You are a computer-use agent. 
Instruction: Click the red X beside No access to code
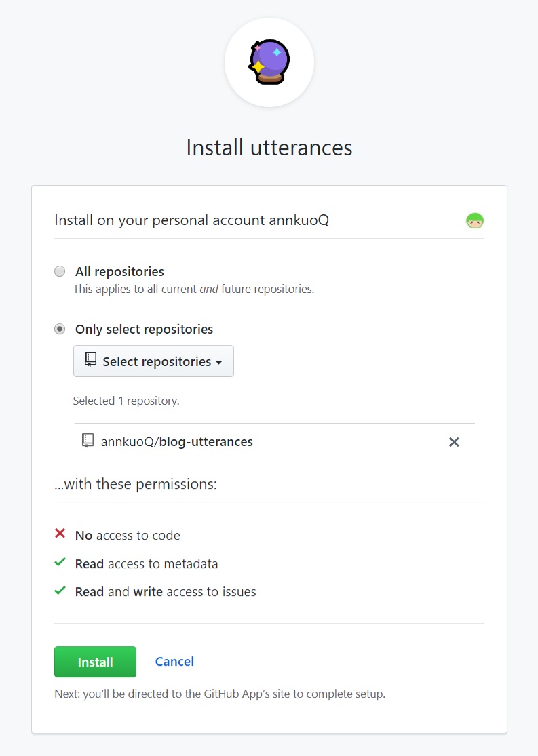pyautogui.click(x=60, y=533)
